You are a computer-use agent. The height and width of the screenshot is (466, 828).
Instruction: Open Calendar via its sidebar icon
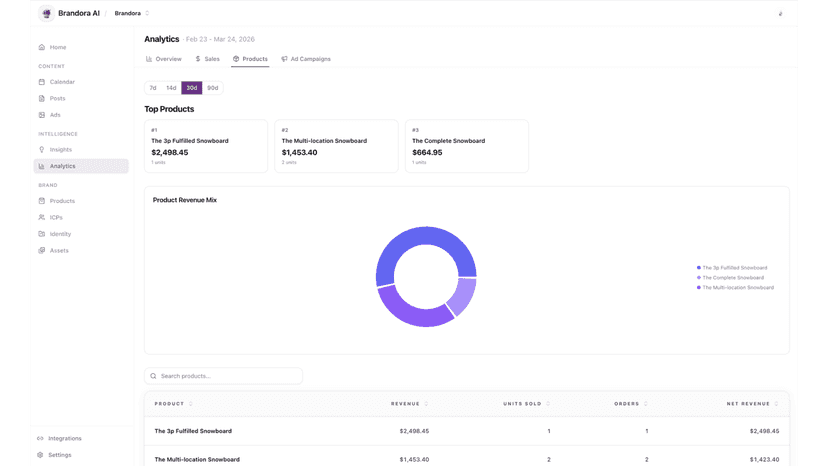tap(42, 82)
